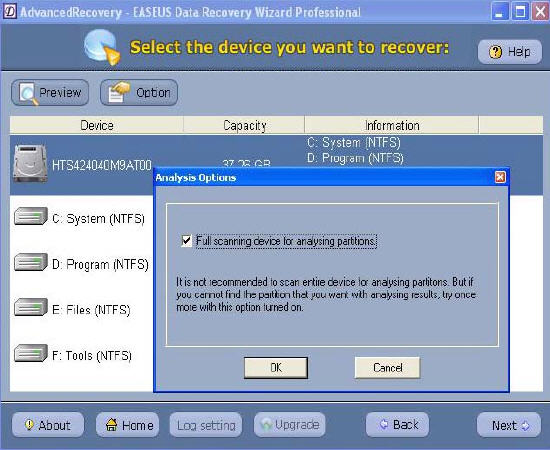The height and width of the screenshot is (450, 550).
Task: Select the HTS424040M9AT00 hard disk icon
Action: [30, 163]
